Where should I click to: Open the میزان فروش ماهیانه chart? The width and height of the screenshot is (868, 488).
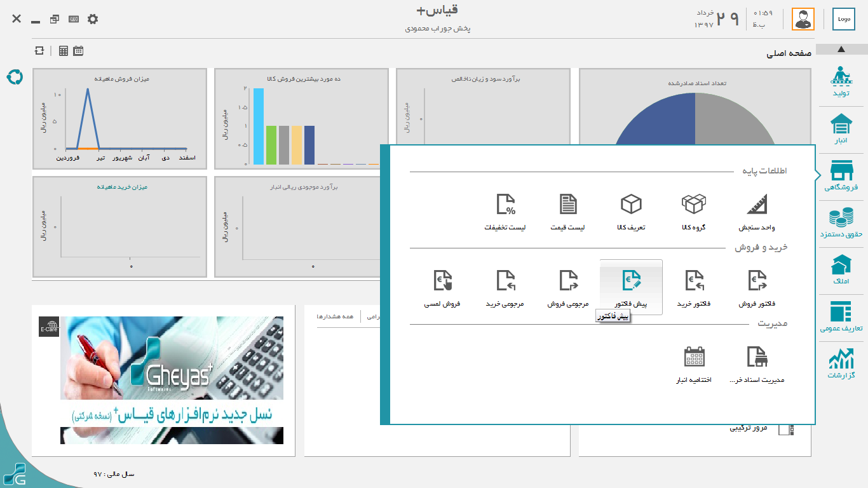tap(119, 119)
